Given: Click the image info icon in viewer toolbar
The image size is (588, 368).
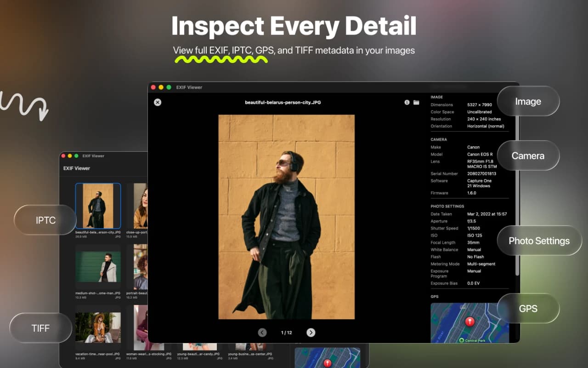Looking at the screenshot, I should [407, 102].
